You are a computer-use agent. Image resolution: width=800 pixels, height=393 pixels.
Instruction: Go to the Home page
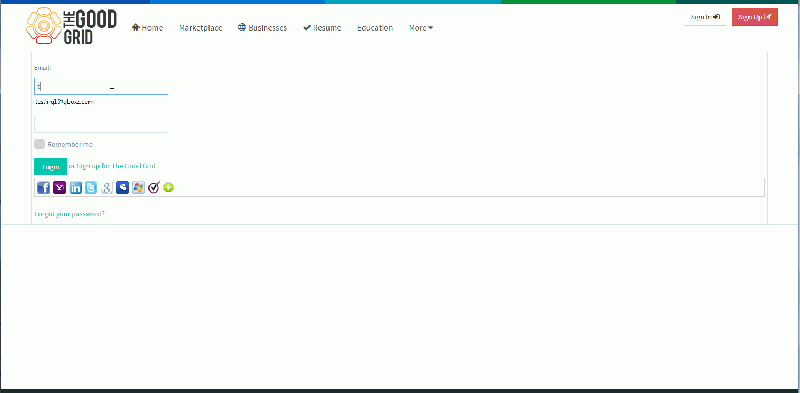pos(147,28)
